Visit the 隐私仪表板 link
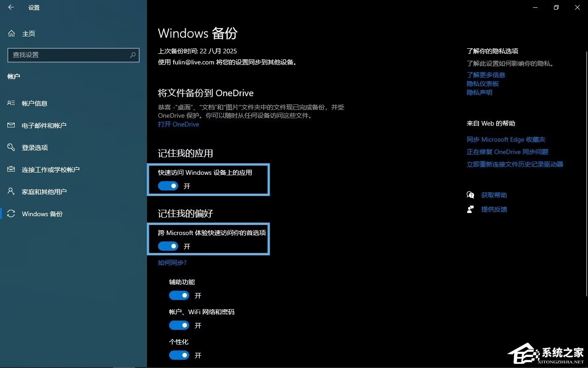 (482, 83)
